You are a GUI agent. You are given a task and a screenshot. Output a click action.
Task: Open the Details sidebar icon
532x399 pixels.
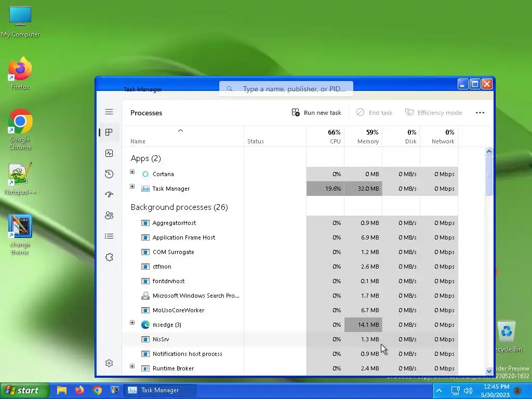[109, 236]
